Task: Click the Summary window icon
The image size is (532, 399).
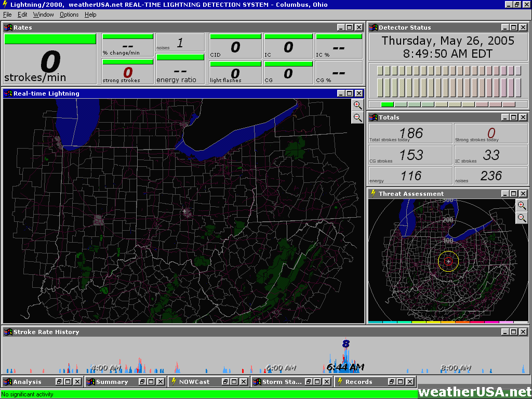Action: (90, 382)
